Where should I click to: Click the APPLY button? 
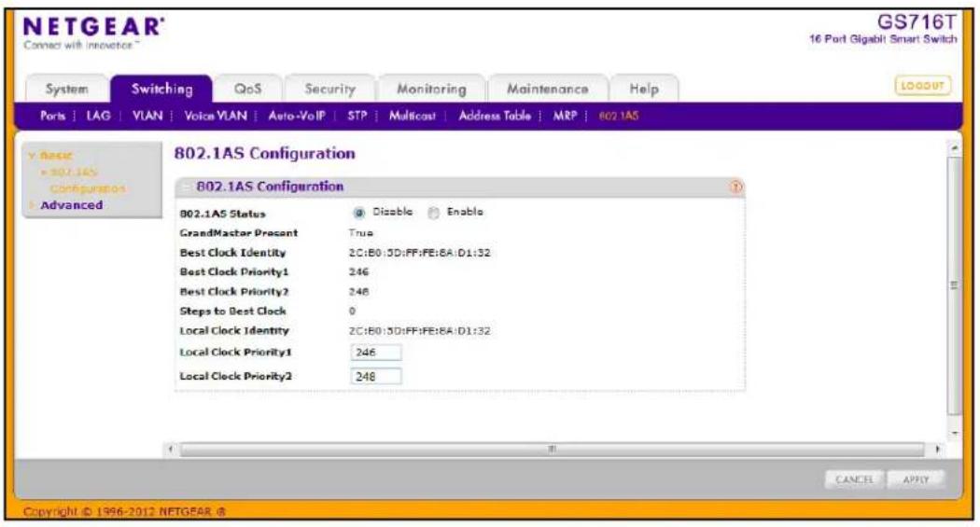916,479
